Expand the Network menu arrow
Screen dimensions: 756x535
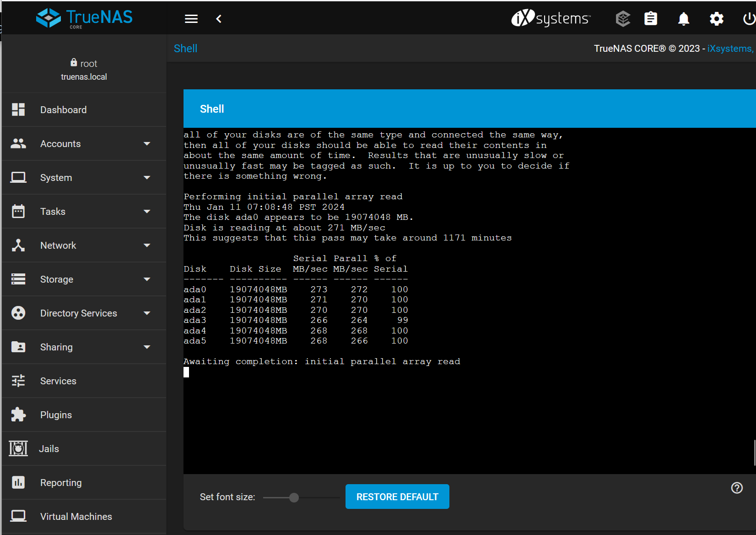tap(147, 246)
